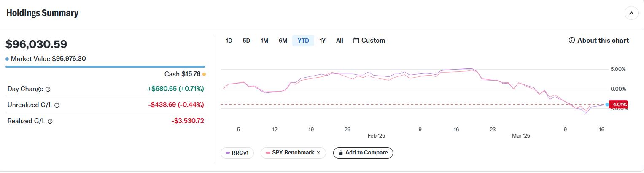Collapse the Holdings Summary panel
Viewport: 644px width, 173px height.
pyautogui.click(x=631, y=13)
